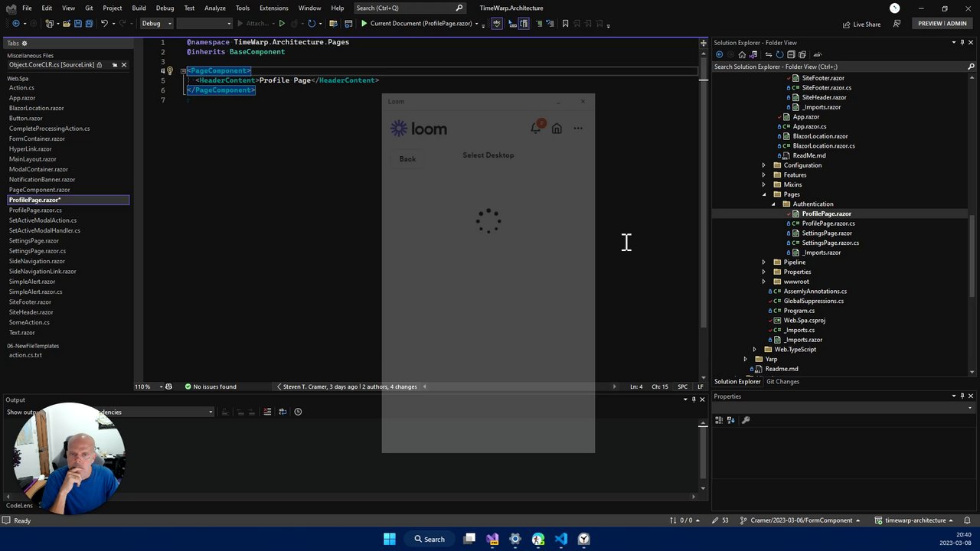Open Visual Studio Code from taskbar
The width and height of the screenshot is (980, 551).
pos(561,539)
